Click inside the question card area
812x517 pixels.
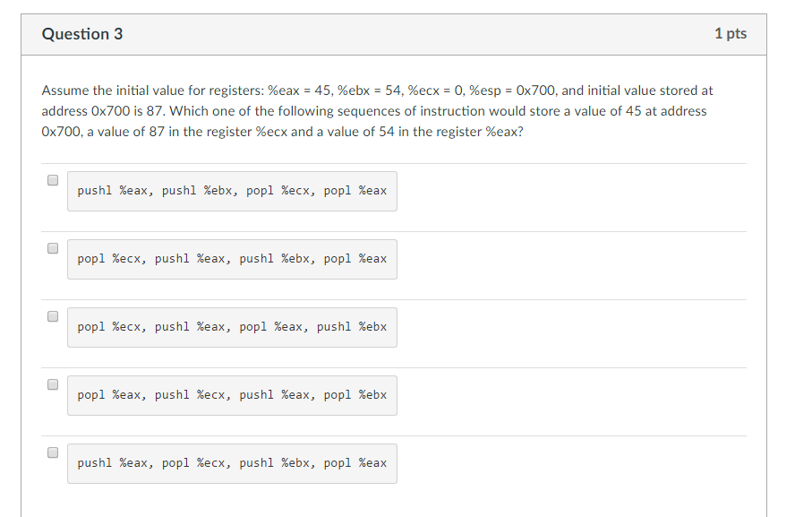point(537,269)
